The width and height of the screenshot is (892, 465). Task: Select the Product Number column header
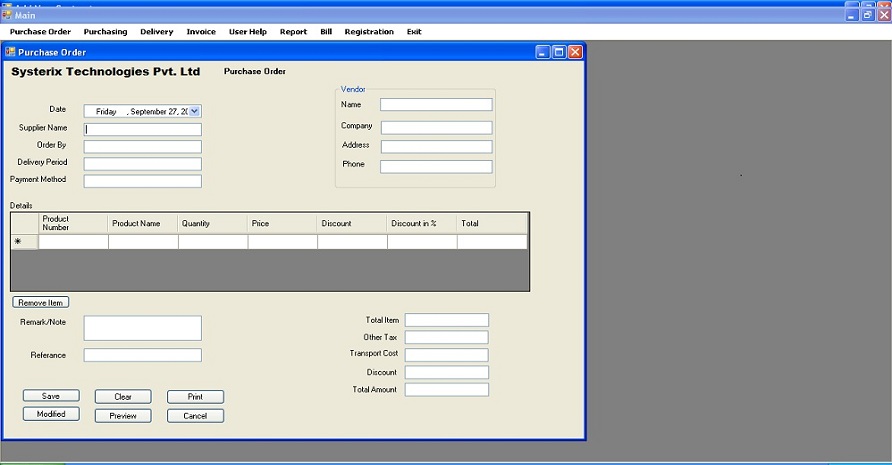click(x=73, y=223)
